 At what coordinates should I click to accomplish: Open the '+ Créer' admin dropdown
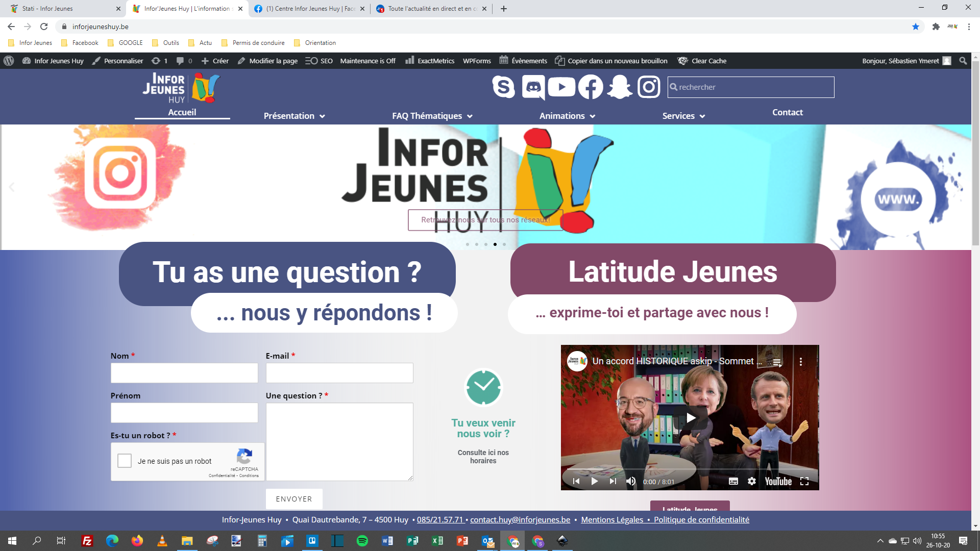[x=215, y=61]
